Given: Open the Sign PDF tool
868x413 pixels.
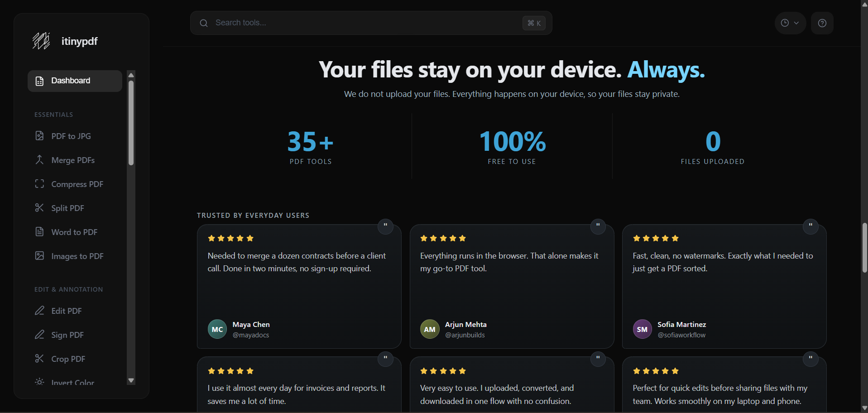Looking at the screenshot, I should 67,335.
